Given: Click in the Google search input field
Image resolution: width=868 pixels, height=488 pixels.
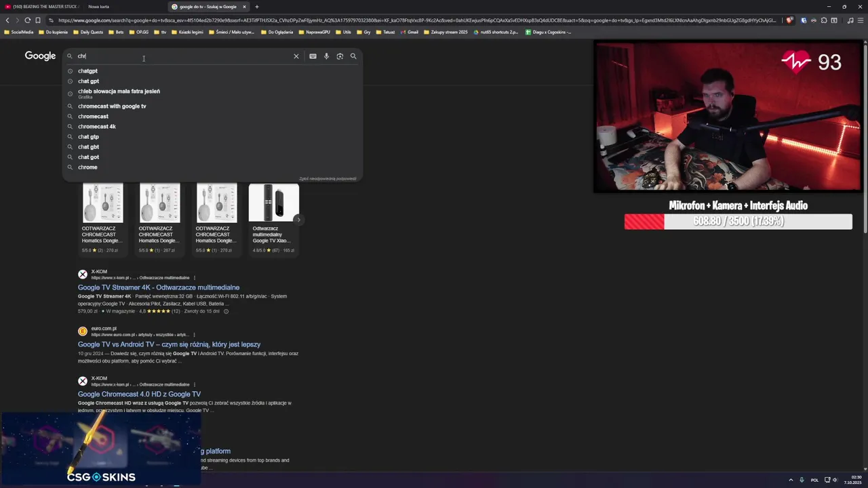Looking at the screenshot, I should pyautogui.click(x=183, y=56).
